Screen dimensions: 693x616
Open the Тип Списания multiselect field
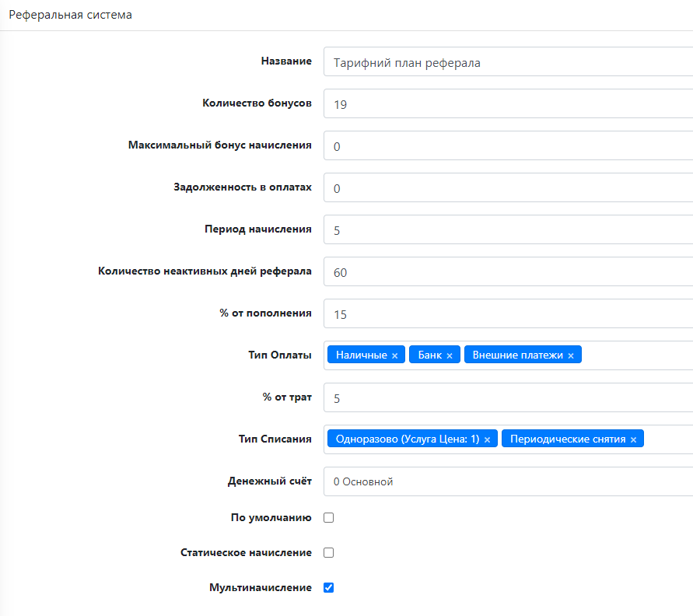coord(667,439)
